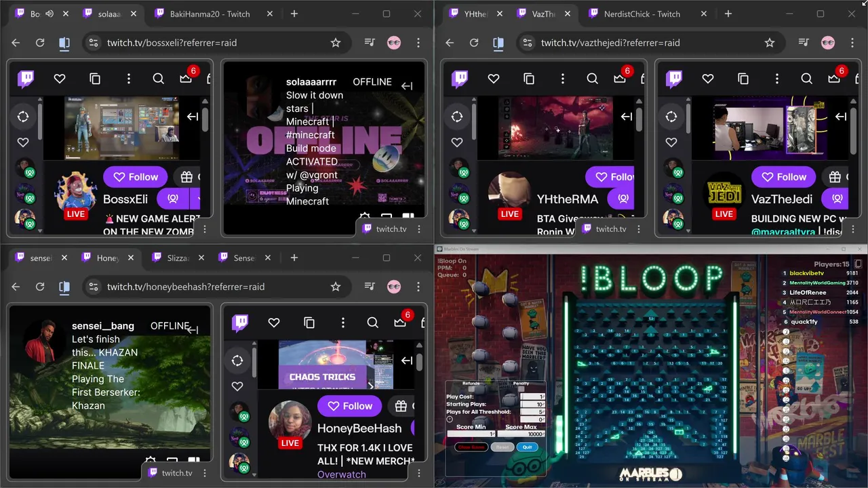This screenshot has width=868, height=488.
Task: Open Browse icon in YHtheRMA pane
Action: click(x=529, y=79)
